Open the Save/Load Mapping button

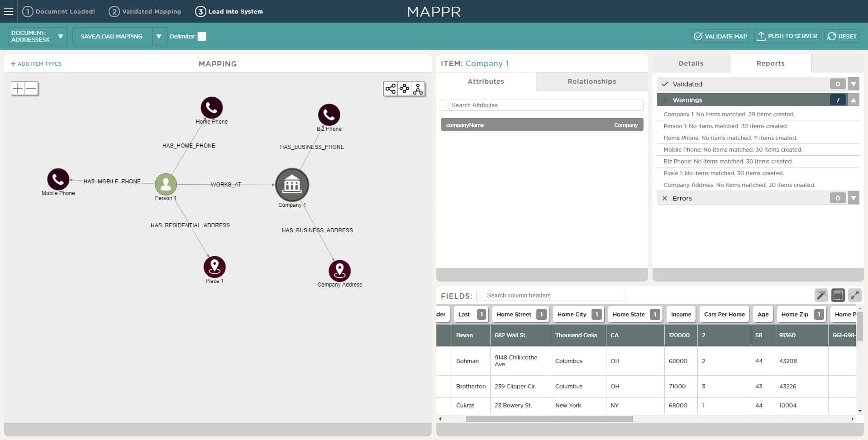tap(112, 36)
